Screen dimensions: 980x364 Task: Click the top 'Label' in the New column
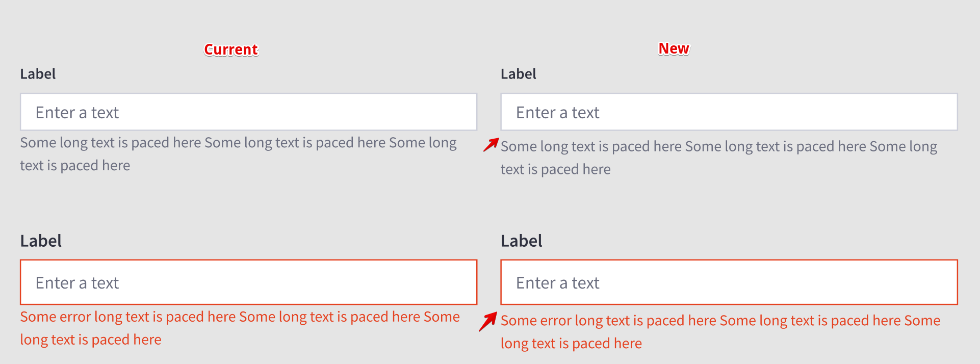518,74
